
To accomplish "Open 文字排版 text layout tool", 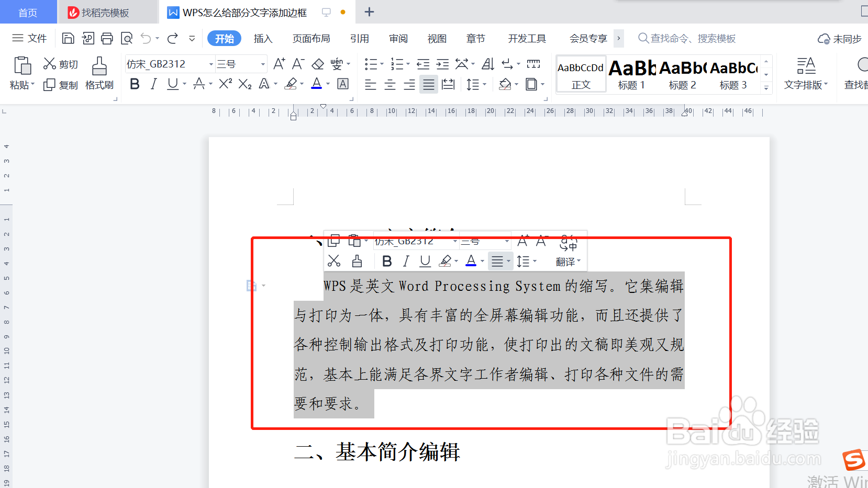I will (806, 73).
